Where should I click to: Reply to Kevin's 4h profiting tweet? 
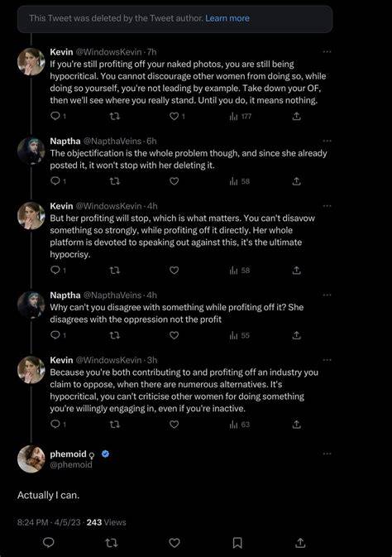tap(55, 271)
